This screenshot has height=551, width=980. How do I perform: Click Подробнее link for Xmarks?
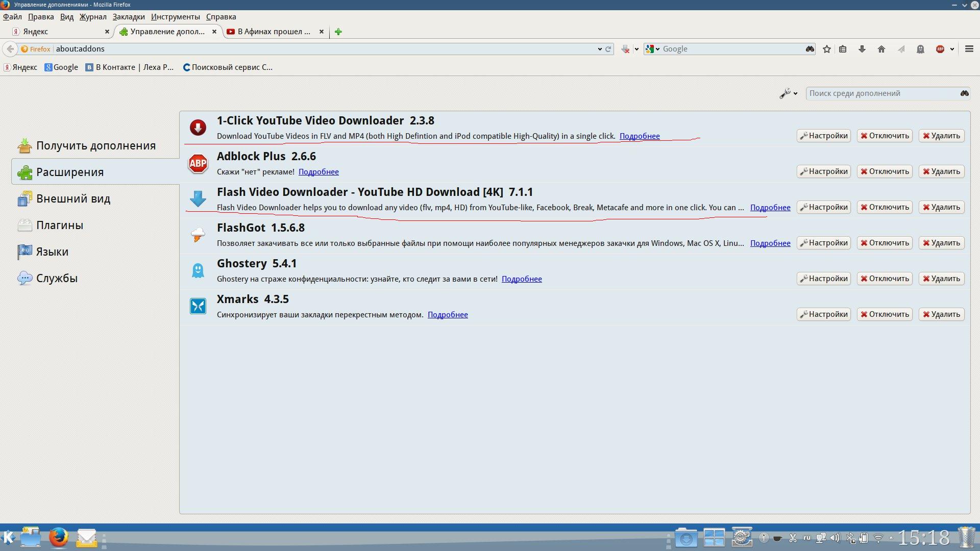coord(447,315)
